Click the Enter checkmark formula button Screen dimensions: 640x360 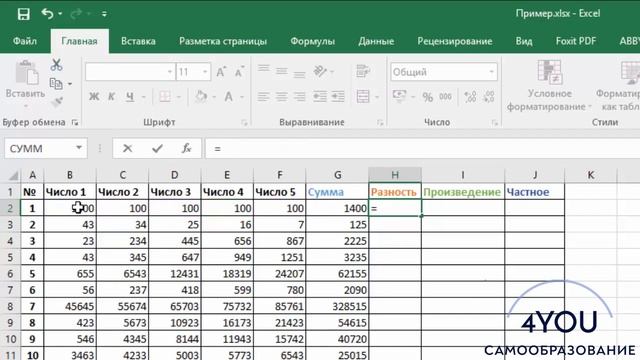[x=157, y=148]
